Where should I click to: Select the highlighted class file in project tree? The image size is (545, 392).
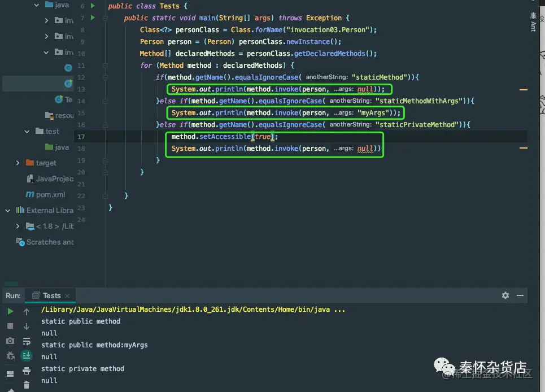click(x=38, y=84)
